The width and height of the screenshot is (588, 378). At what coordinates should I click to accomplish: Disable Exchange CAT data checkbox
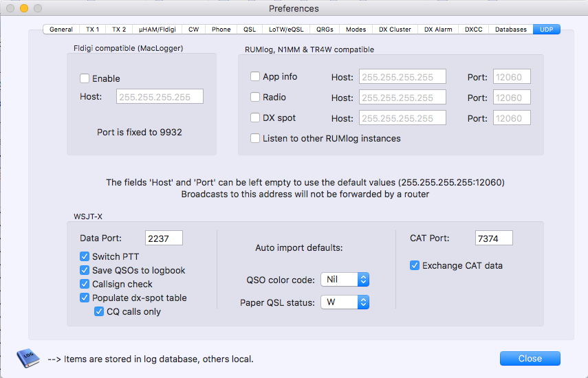[415, 265]
